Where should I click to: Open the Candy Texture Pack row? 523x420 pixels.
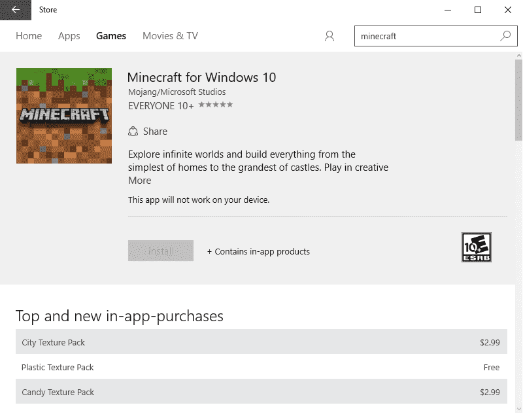261,391
